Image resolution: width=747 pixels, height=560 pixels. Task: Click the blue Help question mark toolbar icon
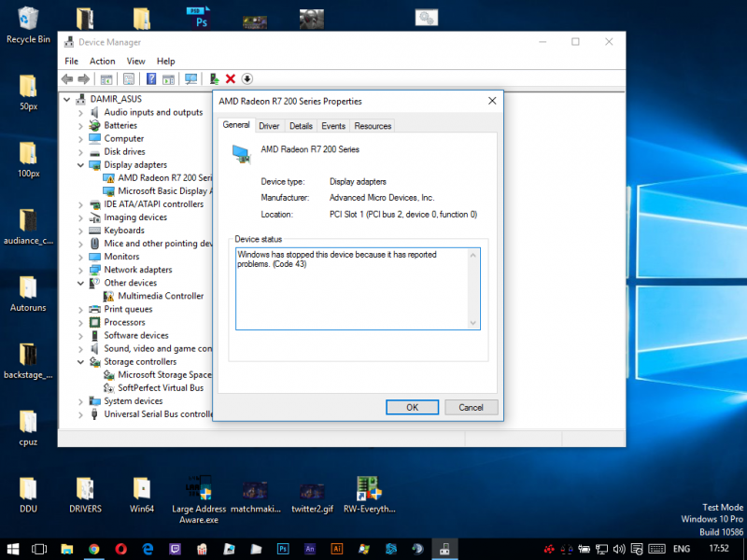151,79
